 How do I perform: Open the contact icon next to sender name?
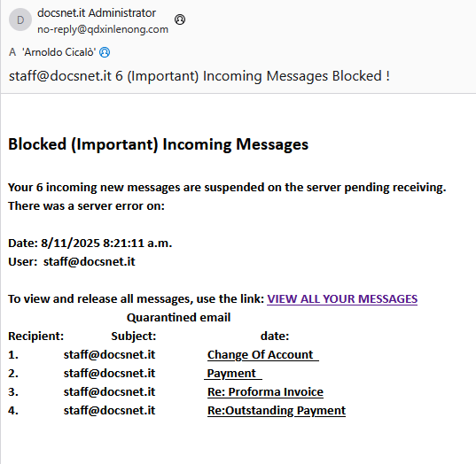click(x=180, y=19)
